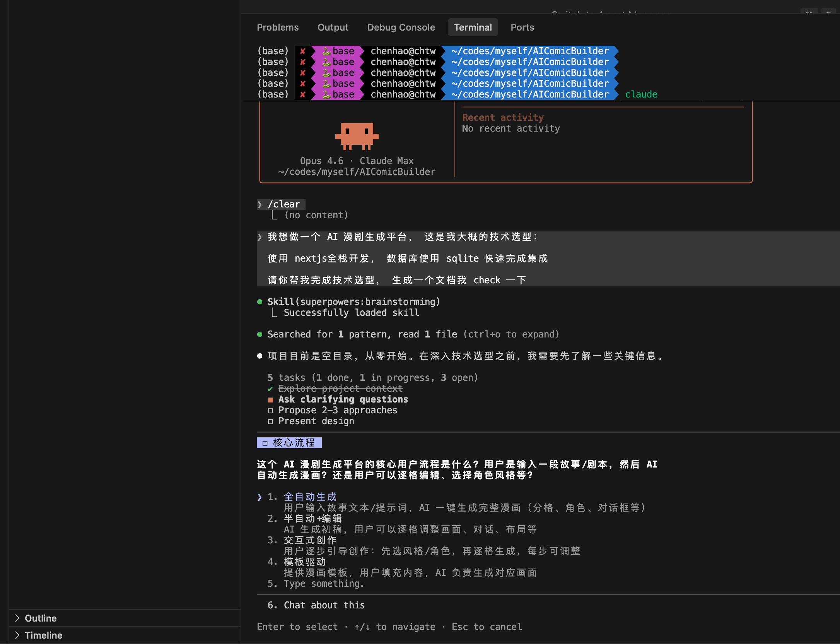Click the Claude pixel-art mascot icon
This screenshot has width=840, height=644.
[357, 136]
